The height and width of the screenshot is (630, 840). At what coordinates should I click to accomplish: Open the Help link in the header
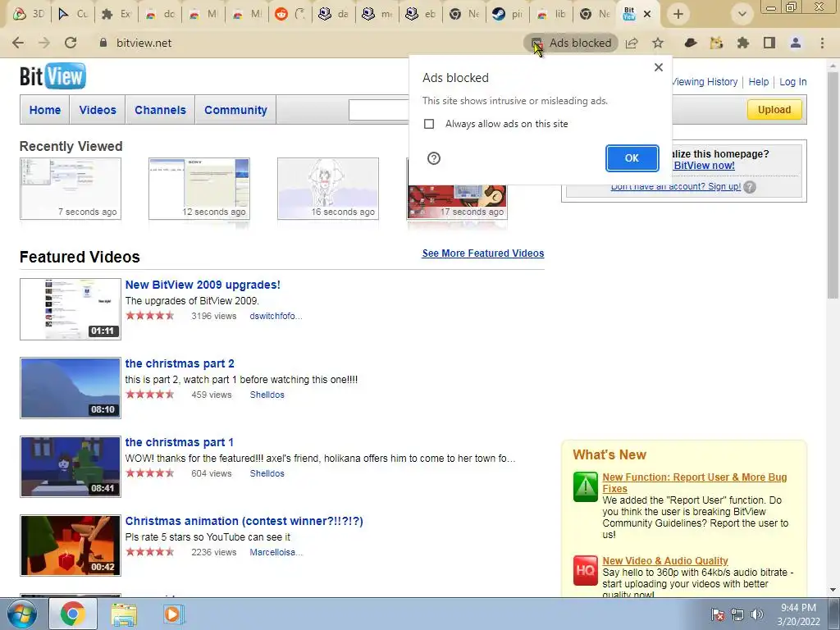[x=759, y=82]
